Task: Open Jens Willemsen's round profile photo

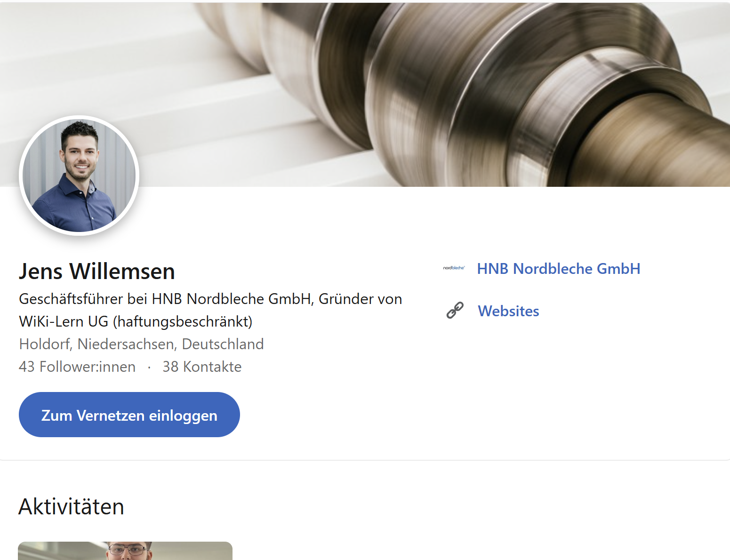Action: [79, 176]
